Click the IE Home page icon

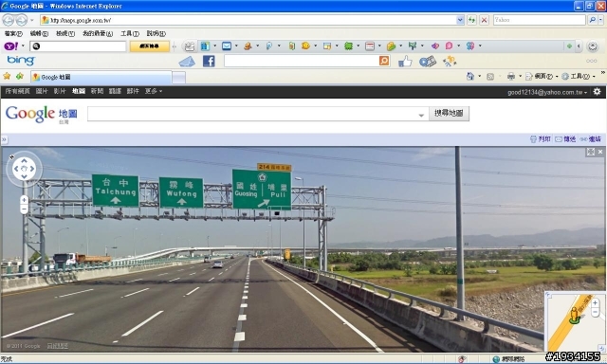point(470,76)
